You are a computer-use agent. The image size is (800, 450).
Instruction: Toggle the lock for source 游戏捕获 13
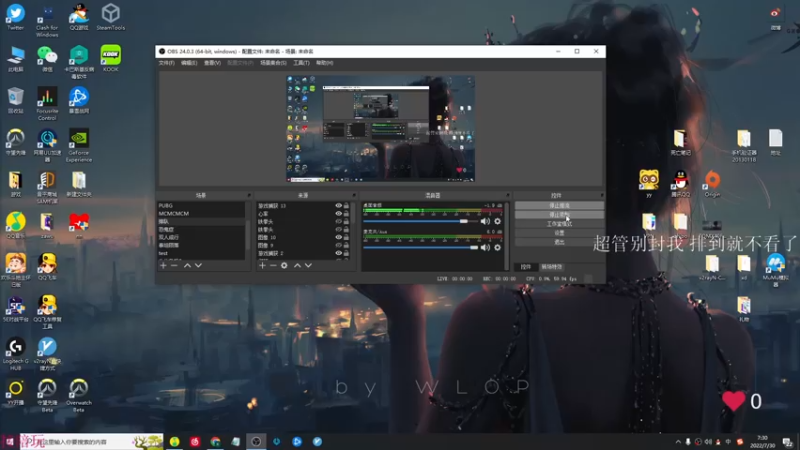346,206
